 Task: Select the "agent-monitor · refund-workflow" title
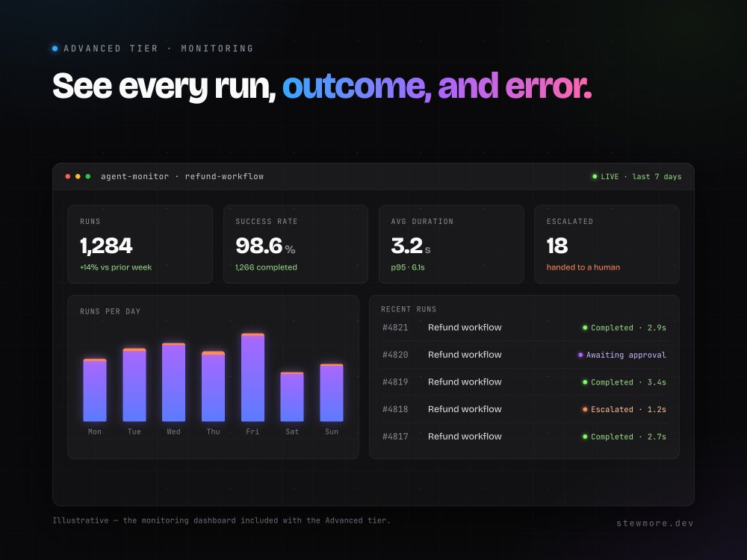(x=182, y=177)
